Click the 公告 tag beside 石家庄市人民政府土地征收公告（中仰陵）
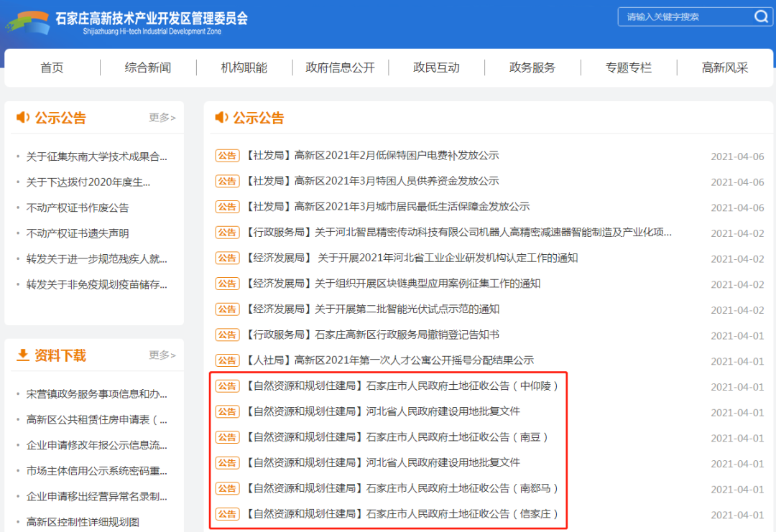This screenshot has height=532, width=776. click(226, 386)
